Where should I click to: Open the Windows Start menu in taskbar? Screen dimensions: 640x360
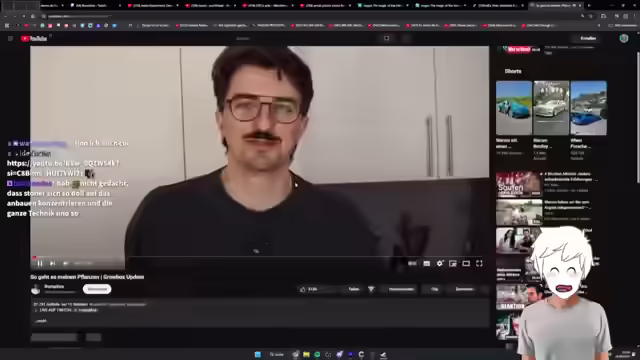click(x=258, y=354)
